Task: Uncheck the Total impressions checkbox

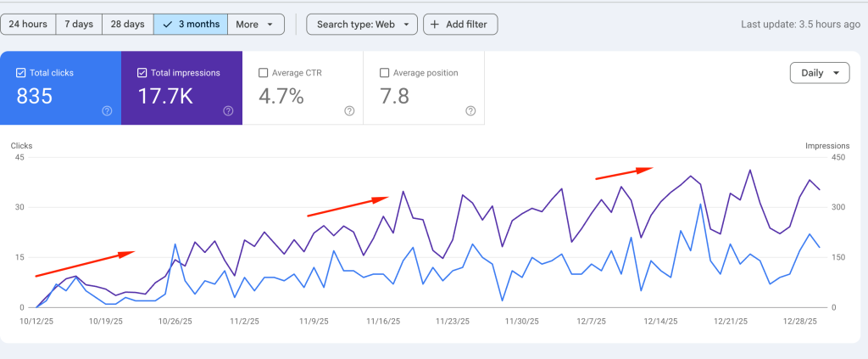Action: (142, 73)
